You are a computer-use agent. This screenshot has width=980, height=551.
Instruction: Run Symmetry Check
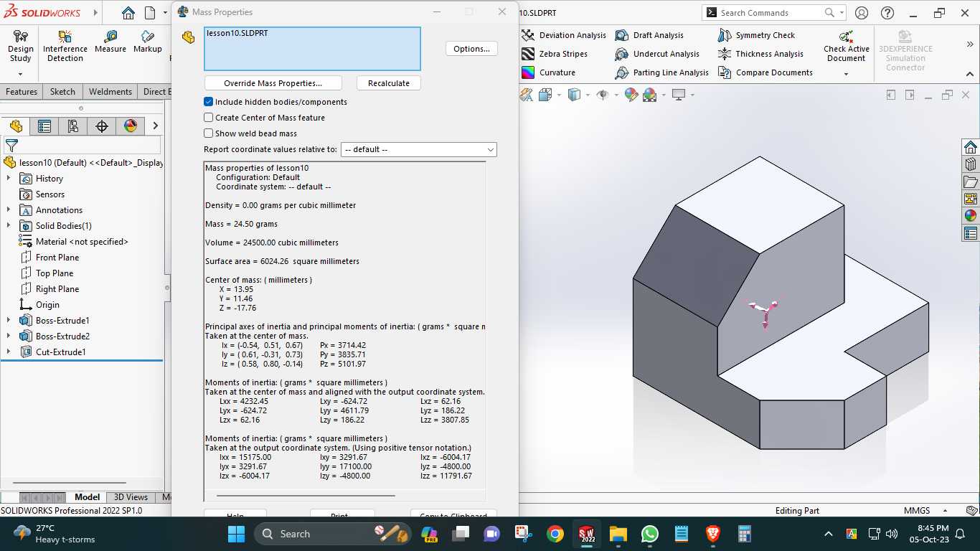[x=757, y=35]
